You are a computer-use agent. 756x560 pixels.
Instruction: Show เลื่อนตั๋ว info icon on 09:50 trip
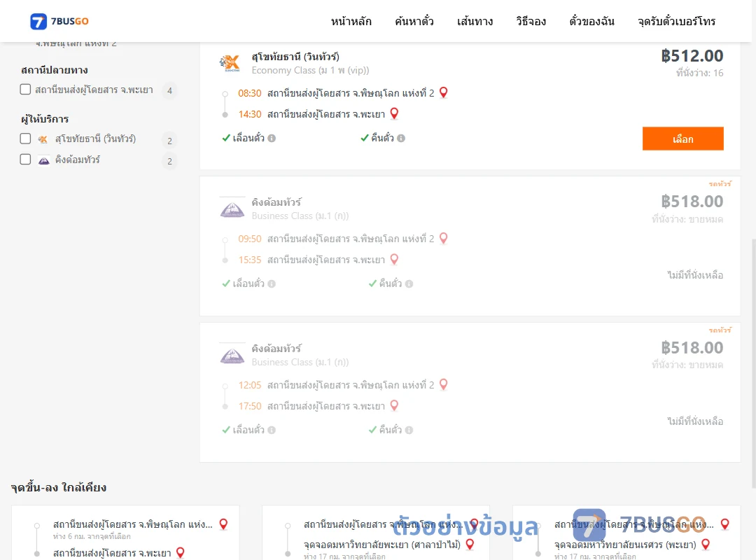click(272, 284)
